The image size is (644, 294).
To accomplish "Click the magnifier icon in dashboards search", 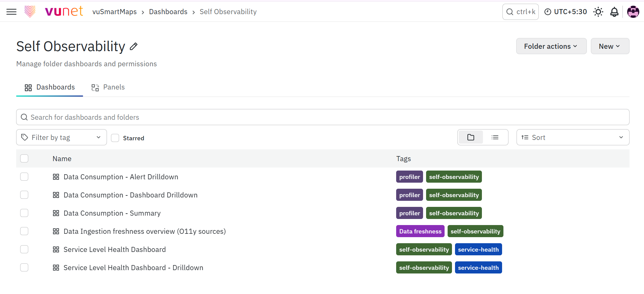I will 24,117.
